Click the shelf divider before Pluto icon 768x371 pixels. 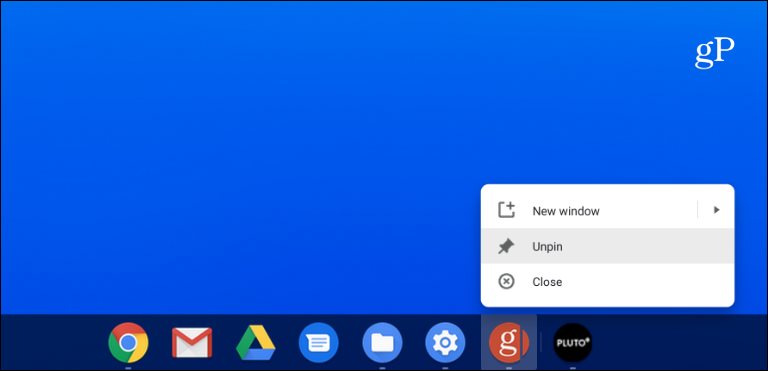(x=540, y=342)
